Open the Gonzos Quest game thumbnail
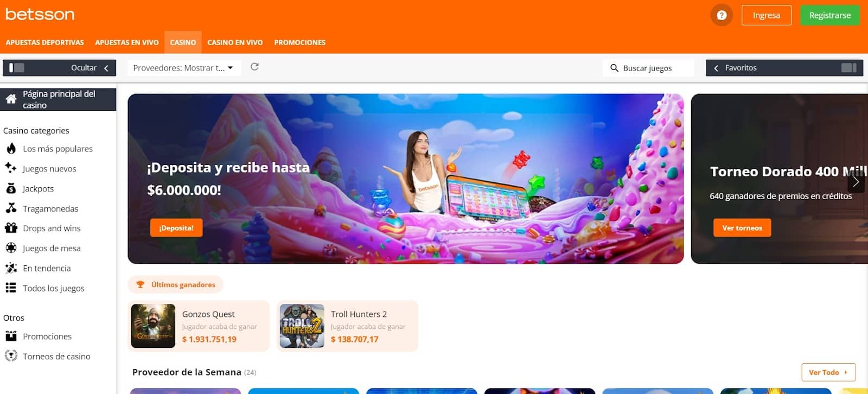The width and height of the screenshot is (868, 394). click(x=154, y=326)
